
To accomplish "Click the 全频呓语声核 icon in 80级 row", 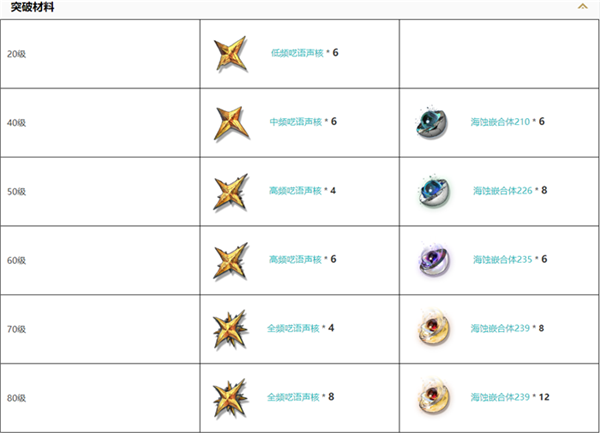I will pos(230,397).
